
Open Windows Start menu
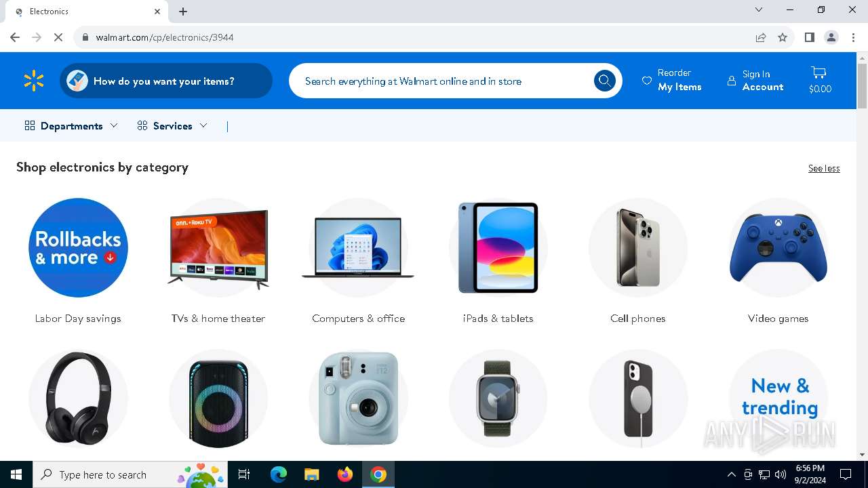tap(16, 474)
